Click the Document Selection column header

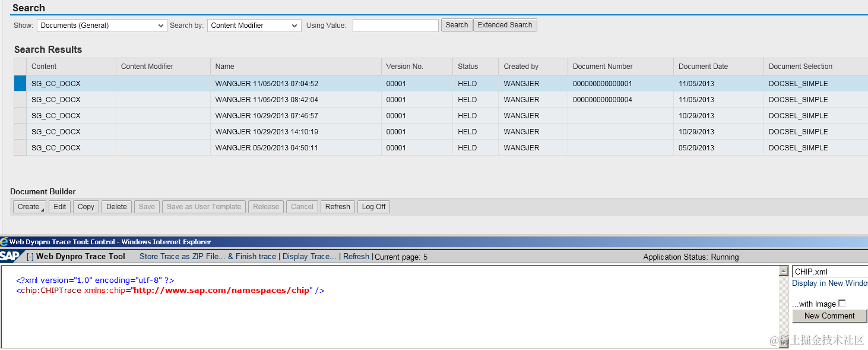pos(816,67)
